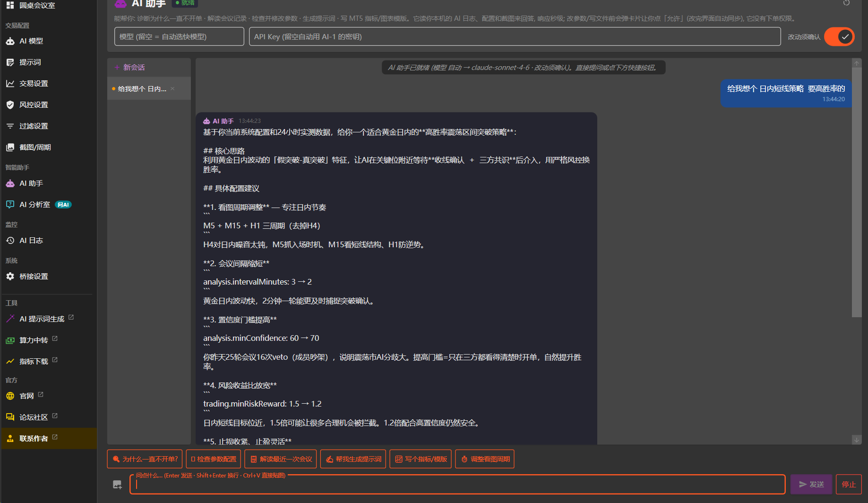The height and width of the screenshot is (503, 868).
Task: Click the 停止 button
Action: [x=849, y=485]
